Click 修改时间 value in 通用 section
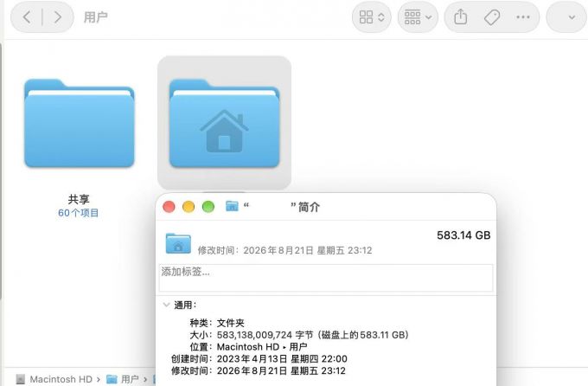The width and height of the screenshot is (588, 386). (281, 371)
